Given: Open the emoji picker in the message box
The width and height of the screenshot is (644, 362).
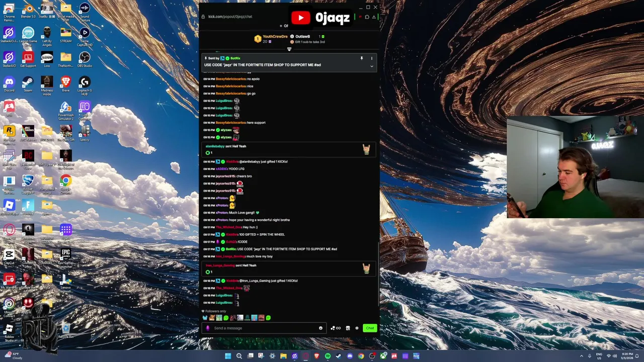Looking at the screenshot, I should pos(320,328).
